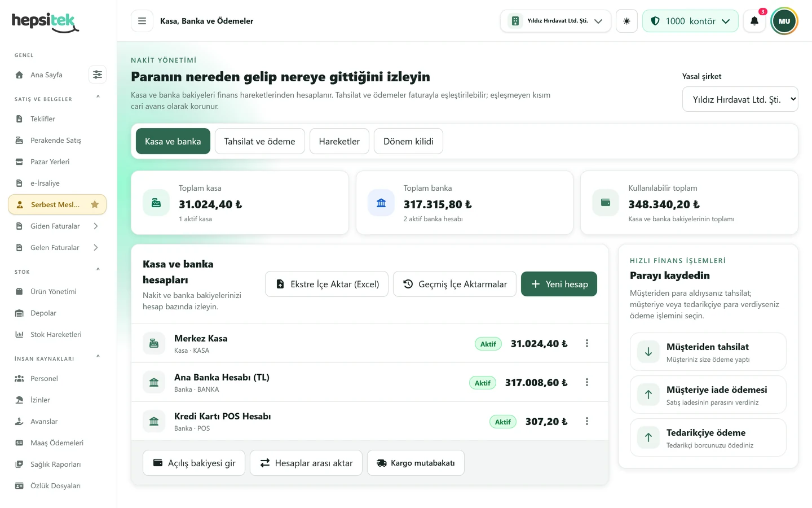
Task: Collapse the Satış ve Belgeler section
Action: [x=98, y=97]
